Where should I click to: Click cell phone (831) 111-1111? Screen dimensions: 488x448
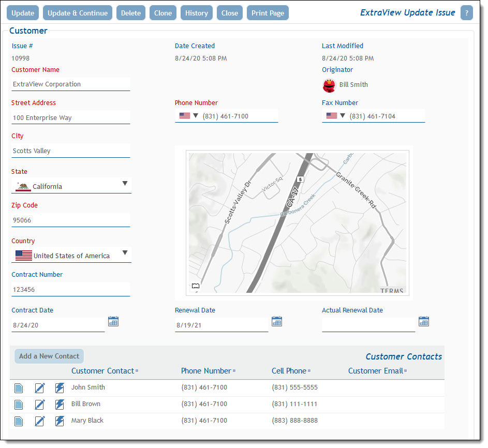click(x=294, y=404)
